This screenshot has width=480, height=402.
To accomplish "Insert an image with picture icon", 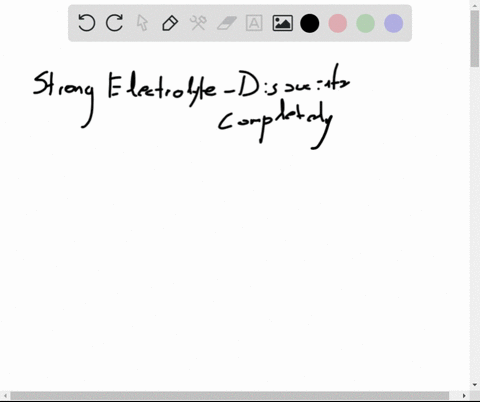I will click(x=283, y=23).
